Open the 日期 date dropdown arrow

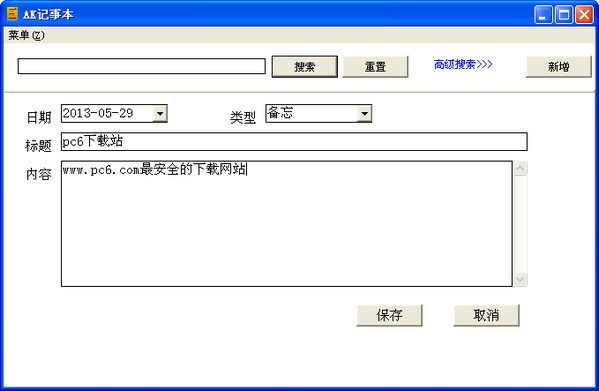coord(160,113)
